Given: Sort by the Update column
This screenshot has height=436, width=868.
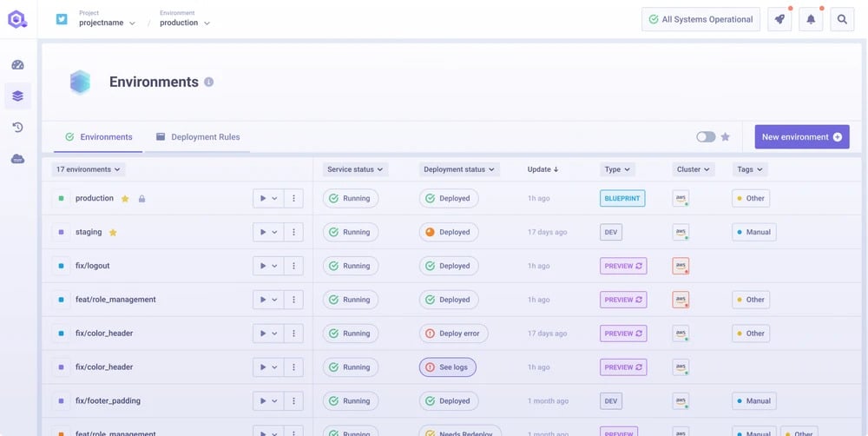Looking at the screenshot, I should 543,169.
